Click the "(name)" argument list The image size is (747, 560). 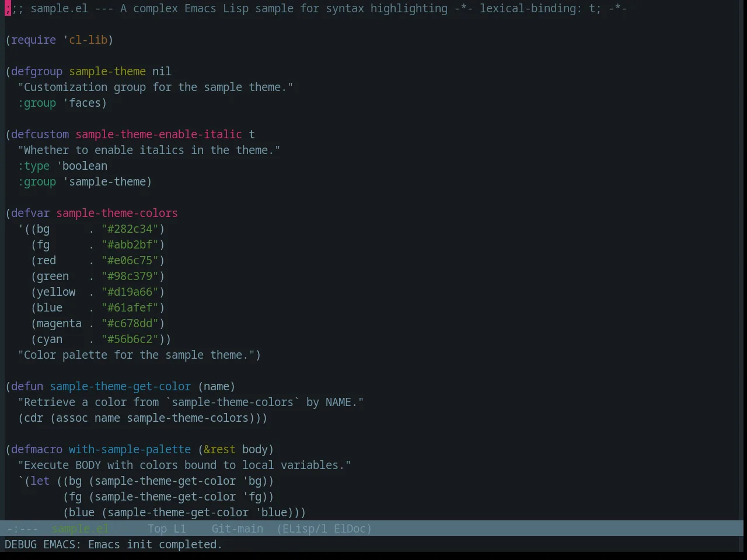[x=217, y=386]
